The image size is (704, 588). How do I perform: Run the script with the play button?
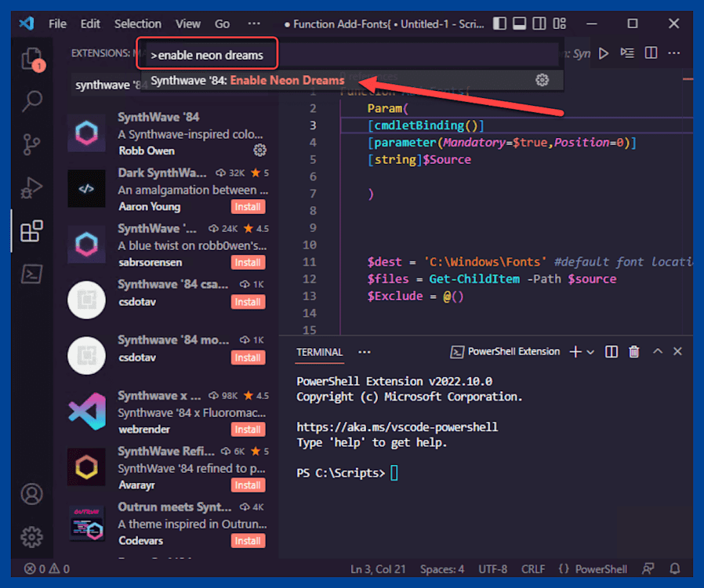tap(604, 53)
